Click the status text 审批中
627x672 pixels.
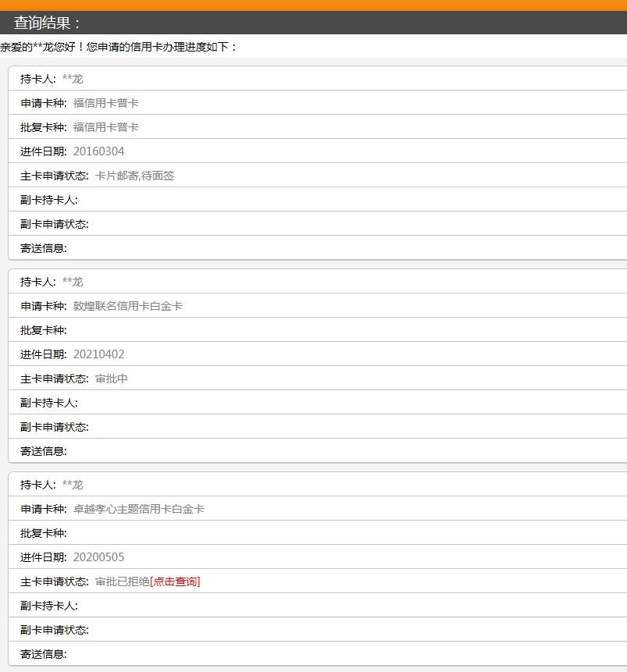tap(112, 379)
